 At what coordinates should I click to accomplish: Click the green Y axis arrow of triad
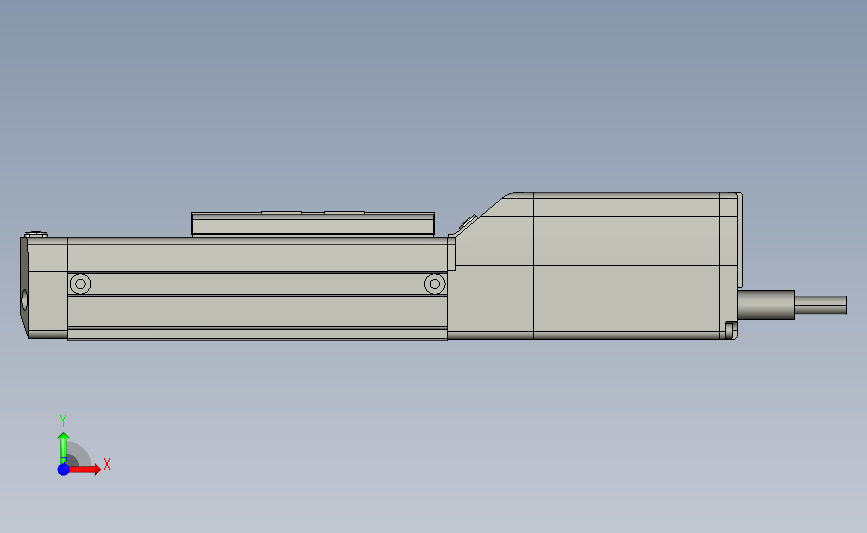coord(63,448)
